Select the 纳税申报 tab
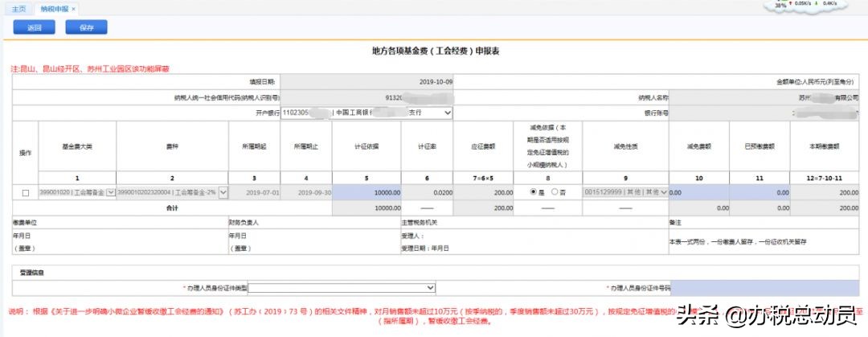 click(55, 10)
